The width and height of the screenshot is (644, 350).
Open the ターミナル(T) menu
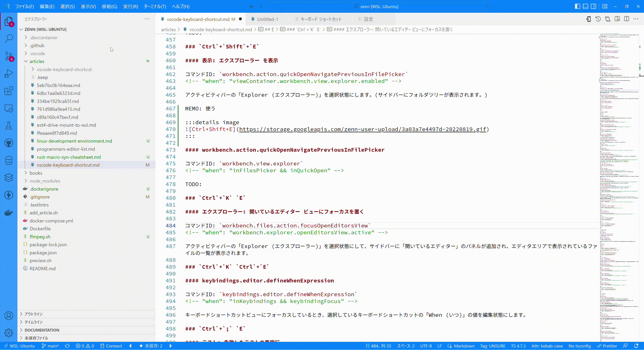(155, 6)
